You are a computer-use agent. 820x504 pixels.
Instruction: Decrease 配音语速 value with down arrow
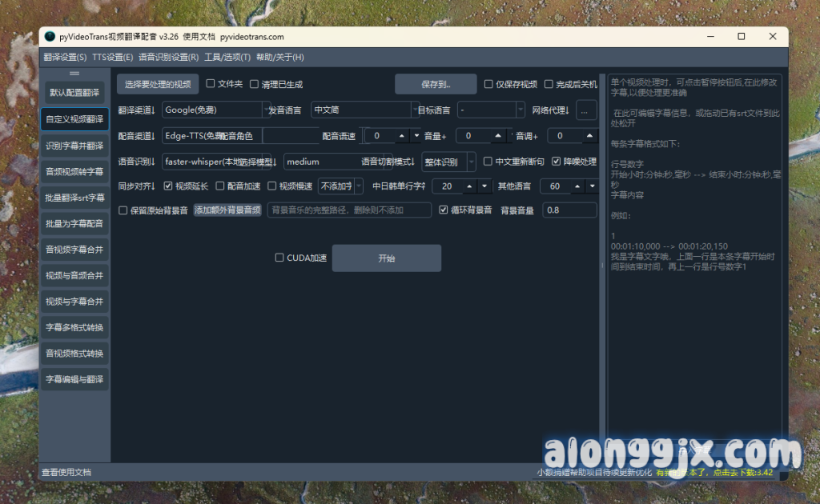(x=416, y=136)
